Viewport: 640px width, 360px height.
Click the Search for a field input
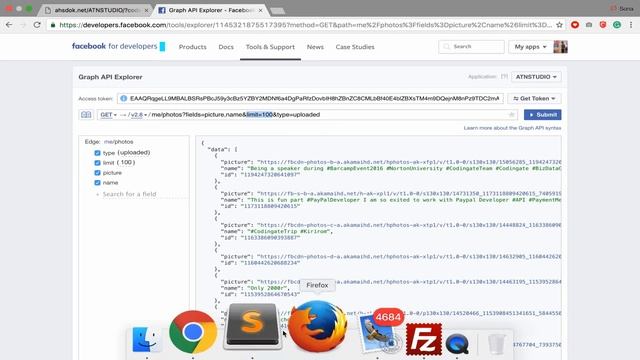[129, 194]
